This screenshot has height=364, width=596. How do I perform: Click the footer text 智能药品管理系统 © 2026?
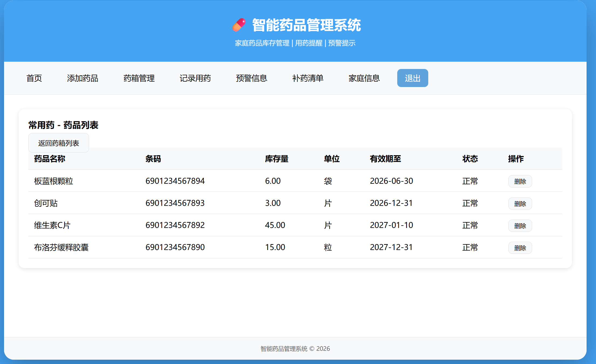pos(295,349)
